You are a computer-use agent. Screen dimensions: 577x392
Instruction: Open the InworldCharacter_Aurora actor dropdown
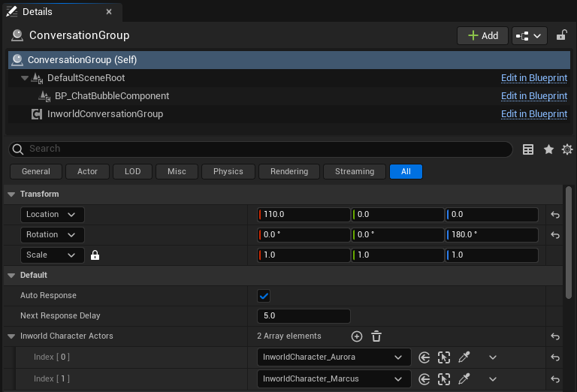334,357
